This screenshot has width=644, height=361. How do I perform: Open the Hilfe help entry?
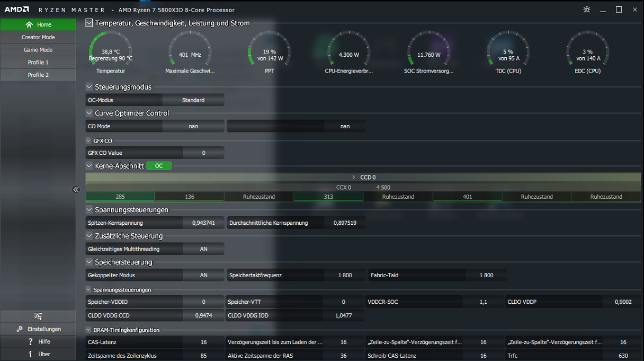(x=38, y=342)
